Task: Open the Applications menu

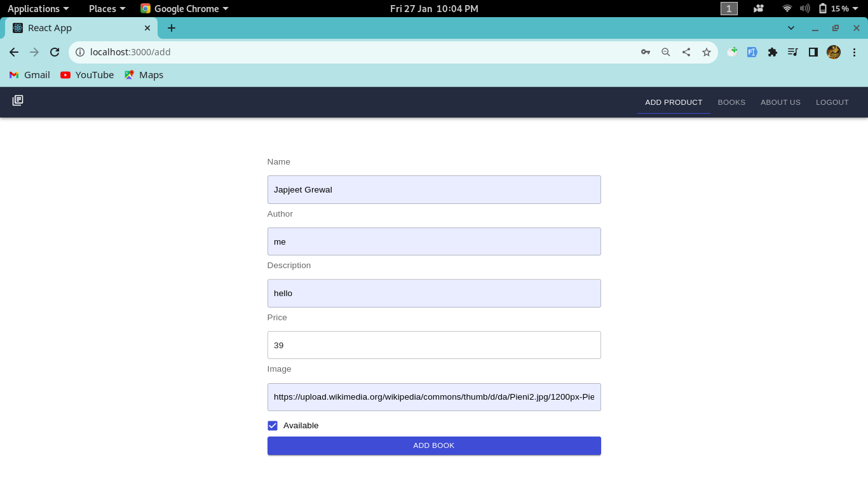Action: (38, 8)
